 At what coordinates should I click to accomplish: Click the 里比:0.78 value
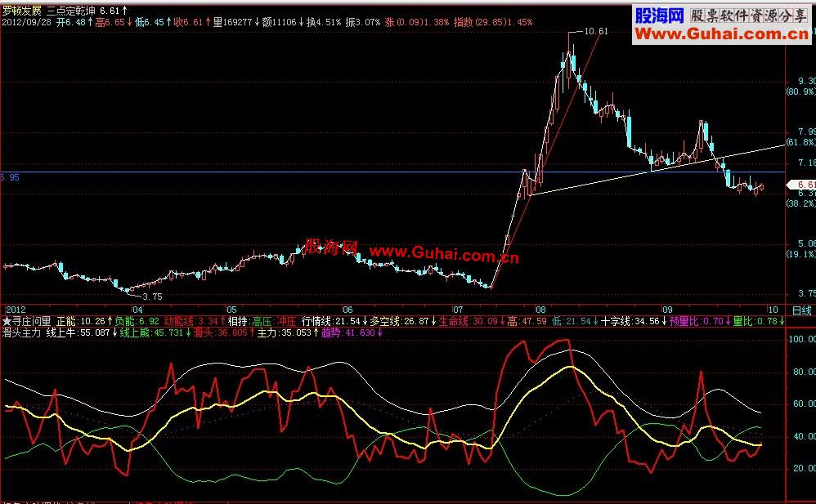[x=755, y=322]
